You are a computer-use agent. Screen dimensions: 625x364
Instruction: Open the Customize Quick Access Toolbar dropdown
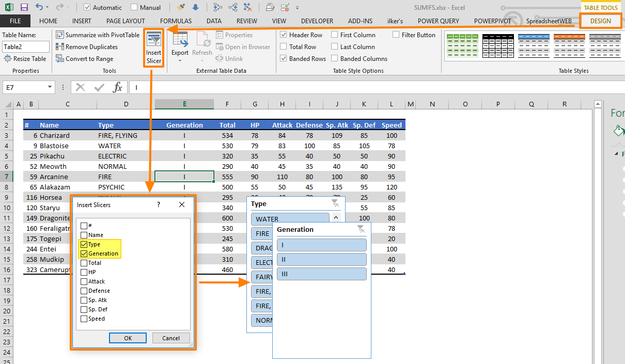297,7
